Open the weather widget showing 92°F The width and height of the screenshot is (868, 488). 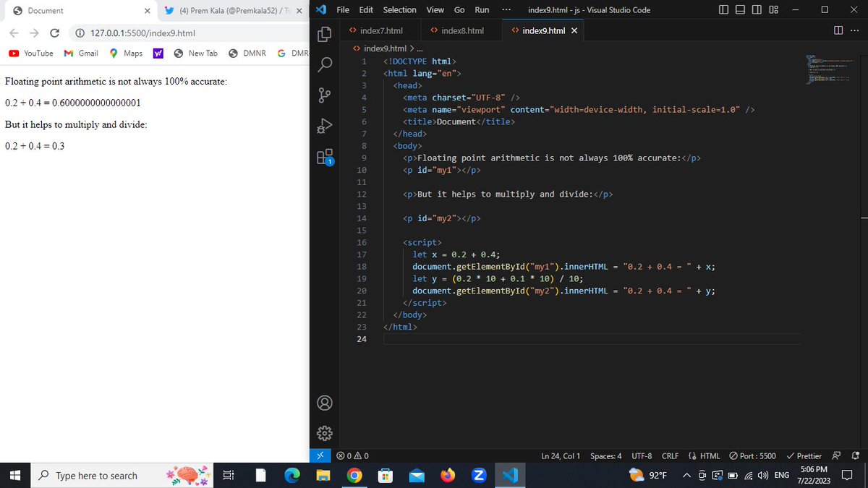point(649,475)
